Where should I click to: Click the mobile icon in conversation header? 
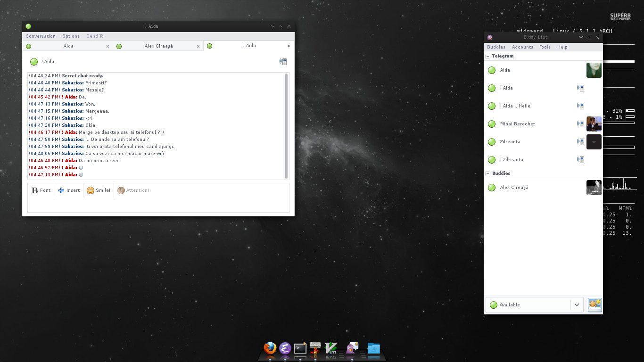tap(283, 61)
